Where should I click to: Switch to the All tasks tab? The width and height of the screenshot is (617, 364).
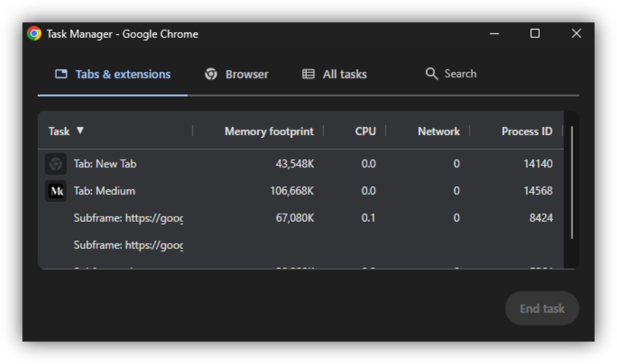pyautogui.click(x=334, y=74)
